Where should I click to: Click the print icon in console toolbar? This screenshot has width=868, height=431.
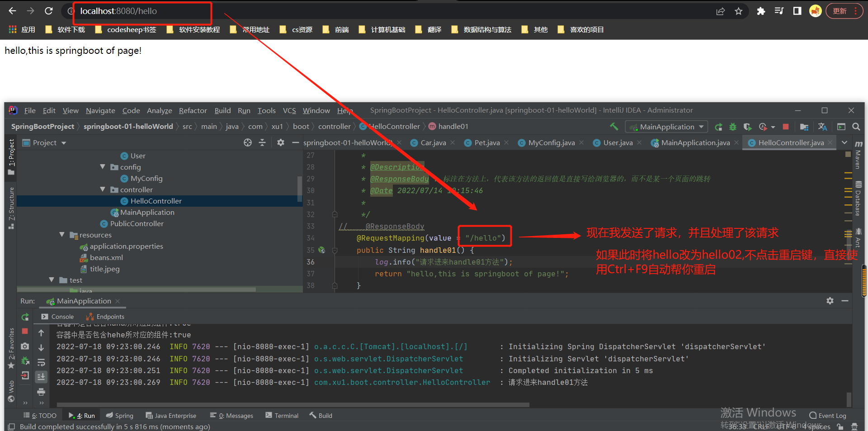click(x=41, y=392)
